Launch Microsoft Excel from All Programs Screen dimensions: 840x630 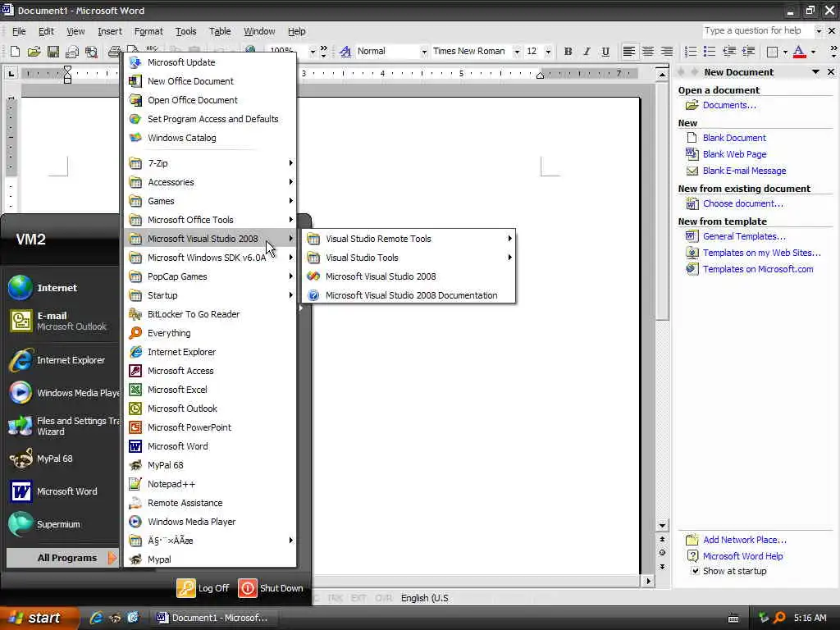pos(211,390)
